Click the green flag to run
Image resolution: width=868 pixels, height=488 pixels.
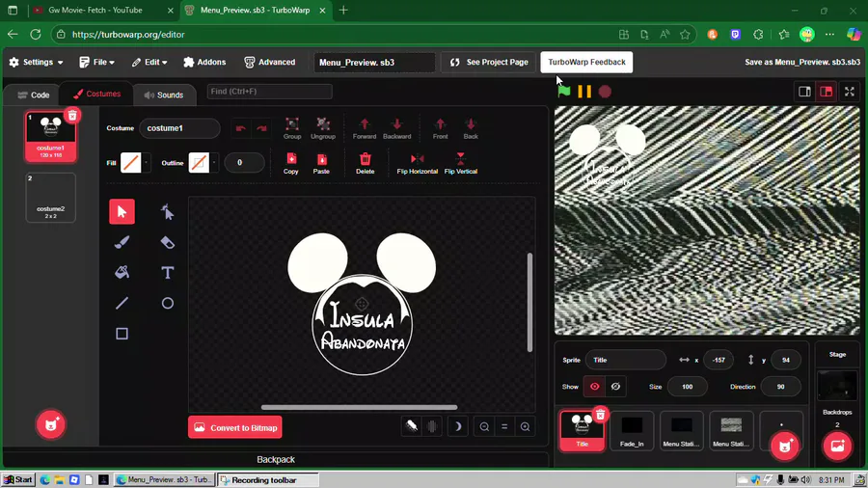pyautogui.click(x=564, y=92)
